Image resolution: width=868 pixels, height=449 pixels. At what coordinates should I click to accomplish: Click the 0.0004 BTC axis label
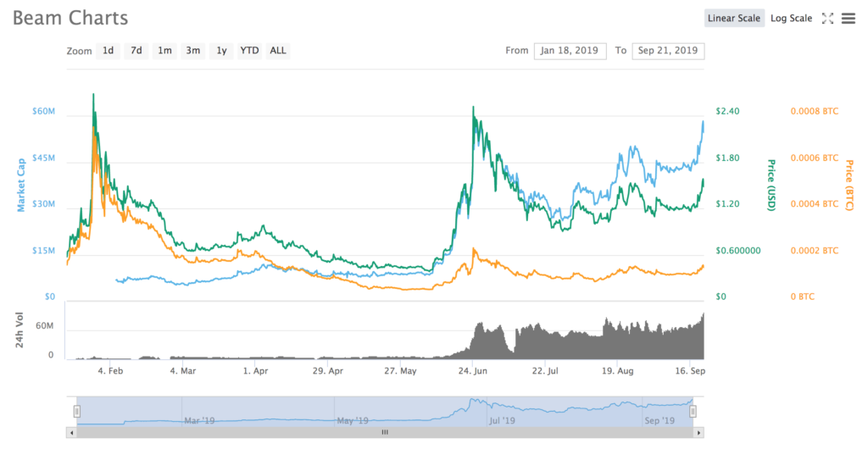click(815, 204)
